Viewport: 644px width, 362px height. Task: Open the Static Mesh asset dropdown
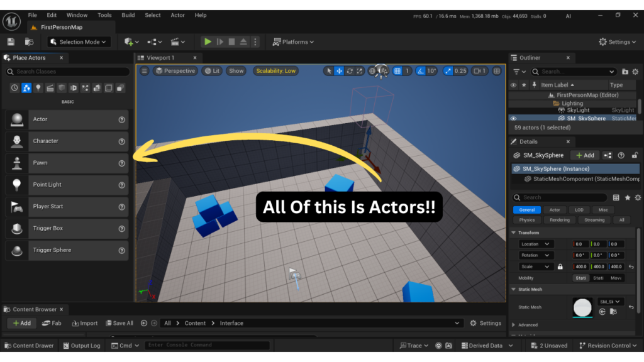[610, 302]
